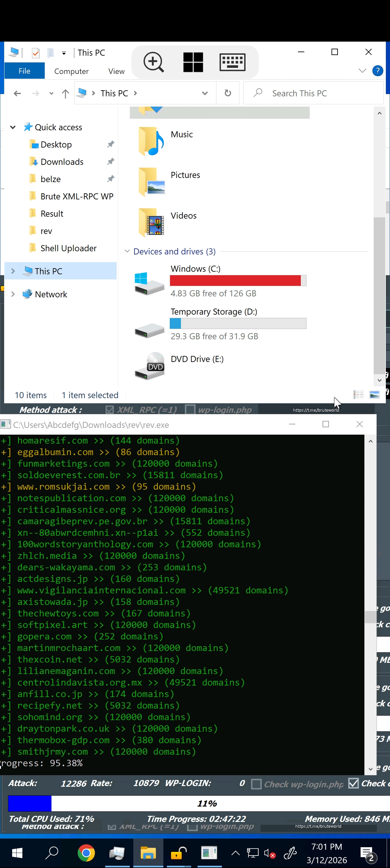Image resolution: width=390 pixels, height=868 pixels.
Task: Expand the ribbon with the chevron
Action: click(362, 71)
